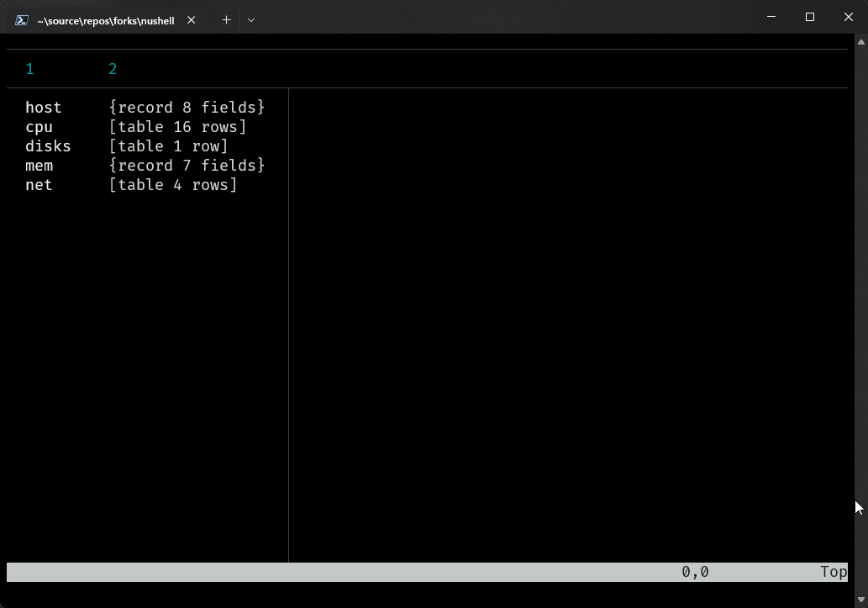The width and height of the screenshot is (868, 608).
Task: Click column header 2
Action: coord(113,69)
